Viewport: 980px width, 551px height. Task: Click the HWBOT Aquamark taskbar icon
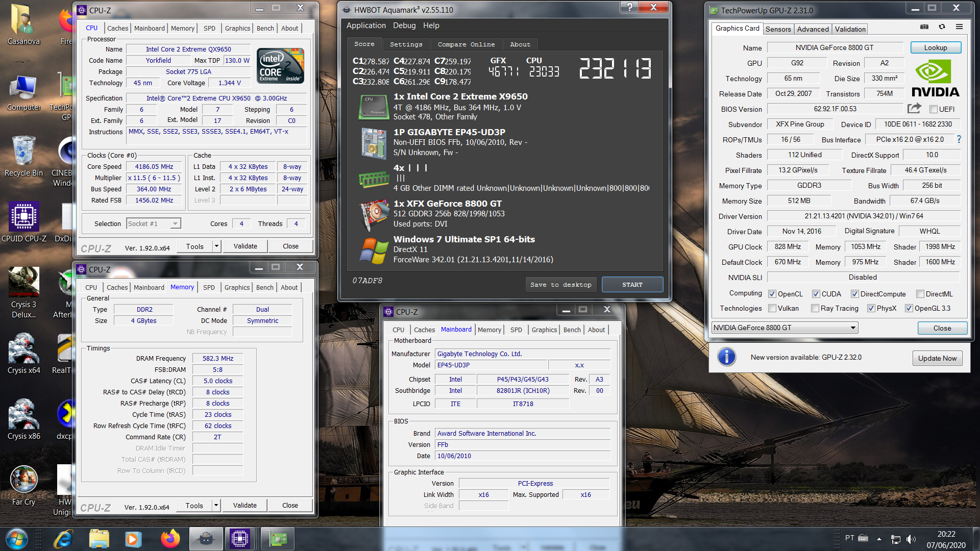[206, 539]
